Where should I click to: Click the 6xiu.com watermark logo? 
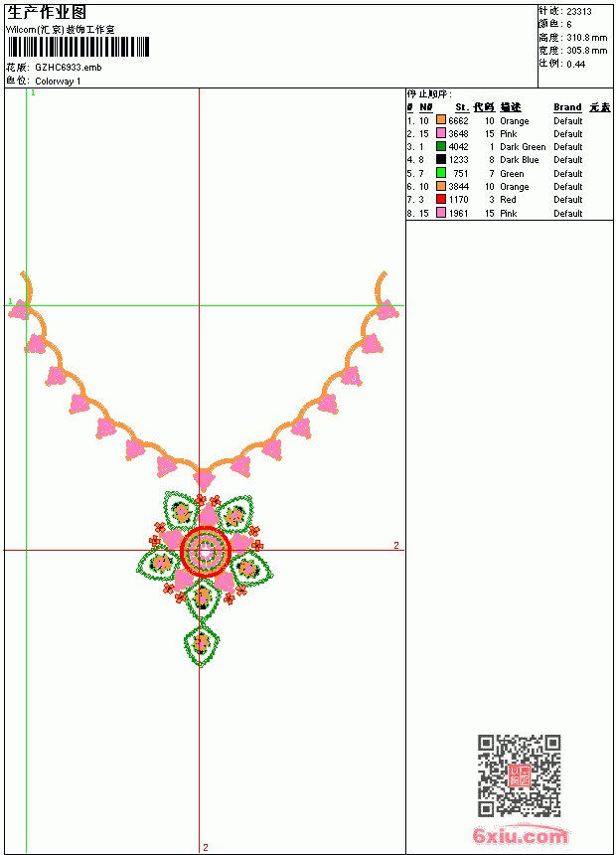click(521, 835)
